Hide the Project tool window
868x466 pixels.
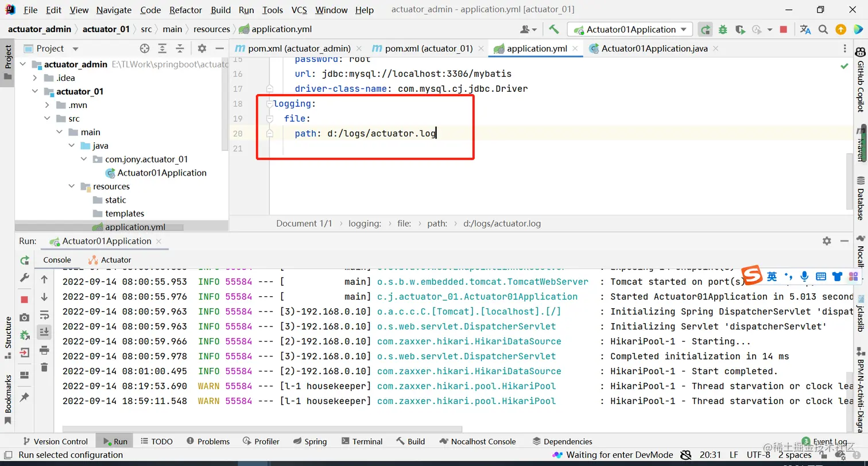tap(219, 49)
